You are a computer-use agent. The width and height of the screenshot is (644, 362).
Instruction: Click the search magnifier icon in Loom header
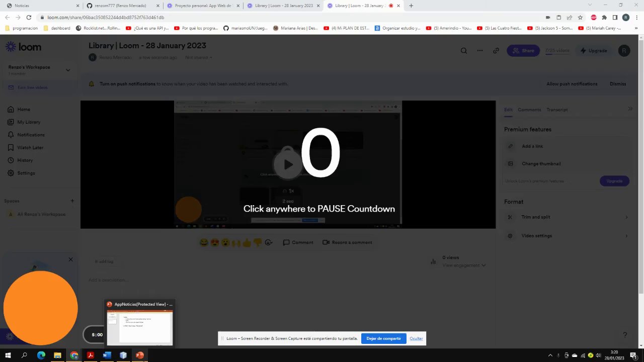464,50
